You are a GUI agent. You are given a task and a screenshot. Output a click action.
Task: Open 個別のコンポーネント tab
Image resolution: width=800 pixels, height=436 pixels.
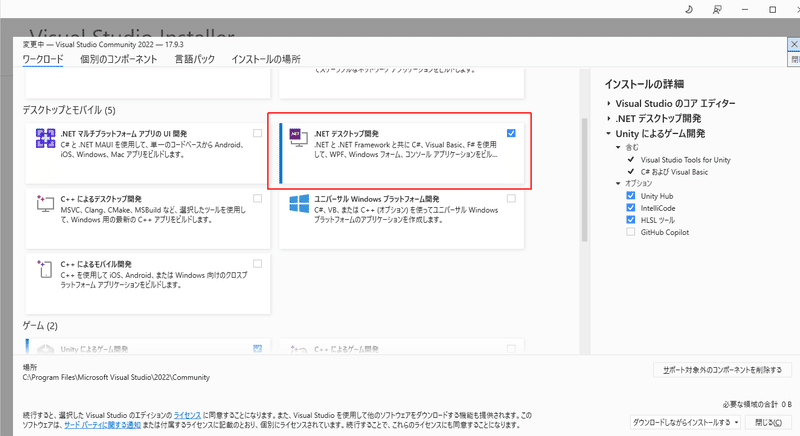point(118,60)
